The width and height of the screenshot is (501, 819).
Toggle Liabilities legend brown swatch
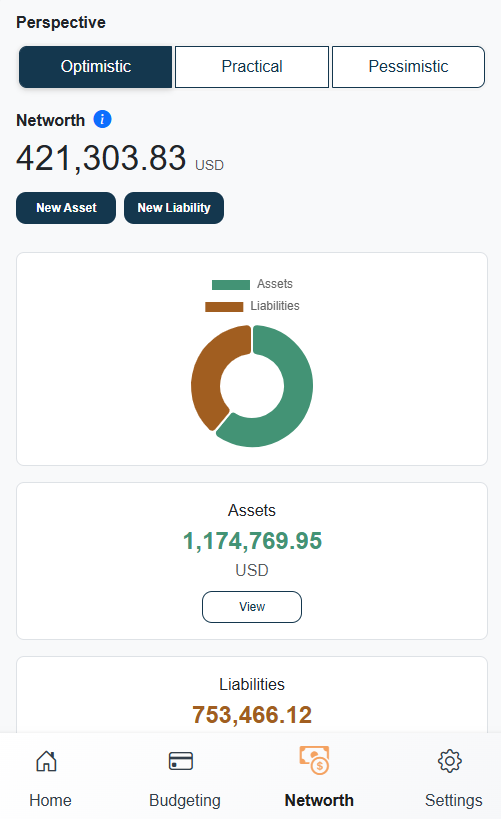click(x=224, y=307)
